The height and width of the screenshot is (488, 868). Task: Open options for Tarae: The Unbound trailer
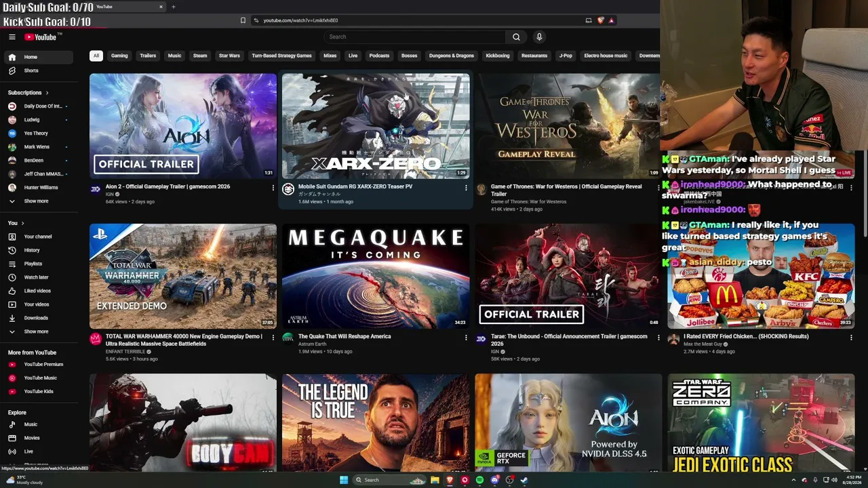pos(658,338)
